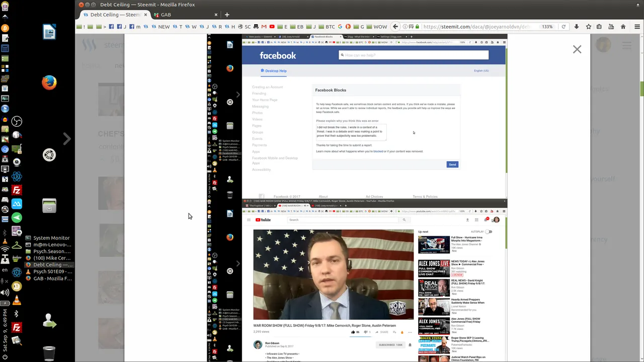Open the Steemit R bookmark
This screenshot has height=362, width=644.
point(217,27)
